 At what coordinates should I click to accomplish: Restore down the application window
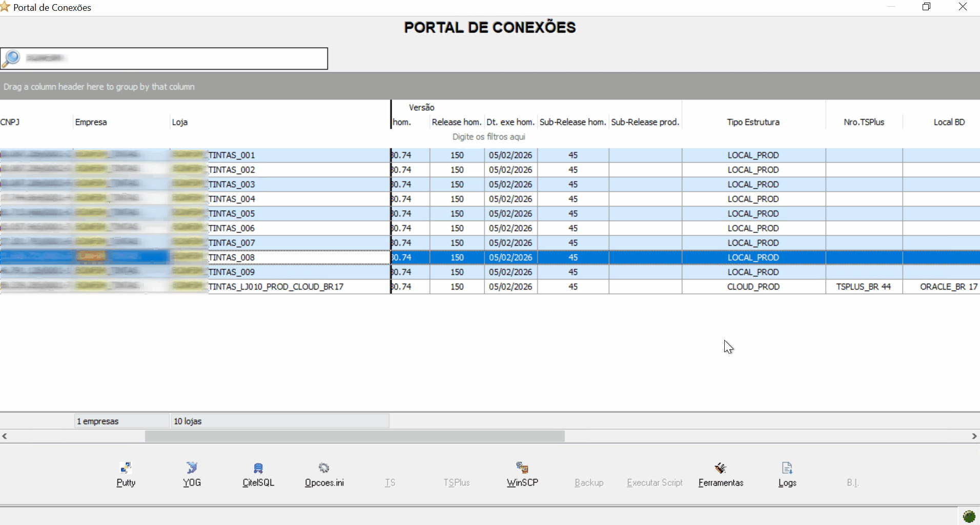pos(927,7)
